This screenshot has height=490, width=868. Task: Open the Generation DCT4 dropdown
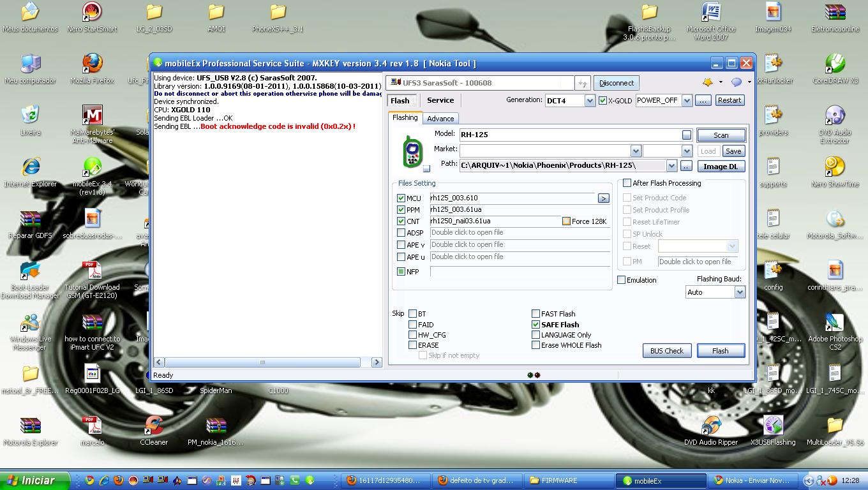coord(590,101)
